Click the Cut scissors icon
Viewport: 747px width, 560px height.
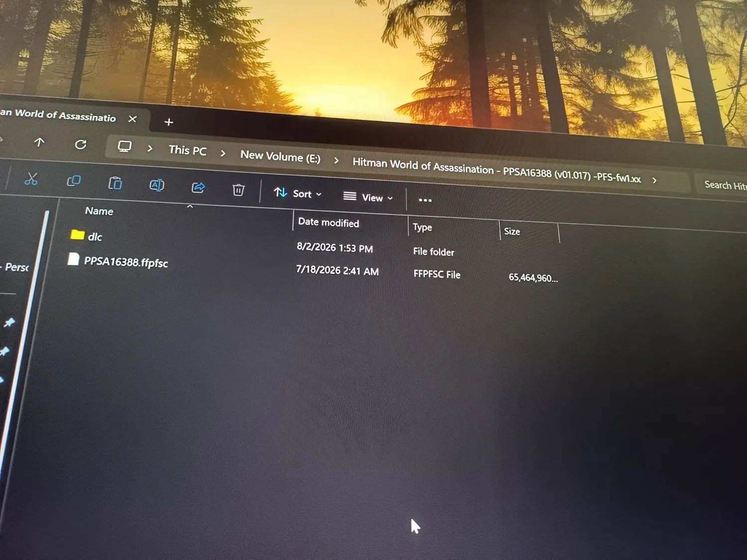point(31,179)
